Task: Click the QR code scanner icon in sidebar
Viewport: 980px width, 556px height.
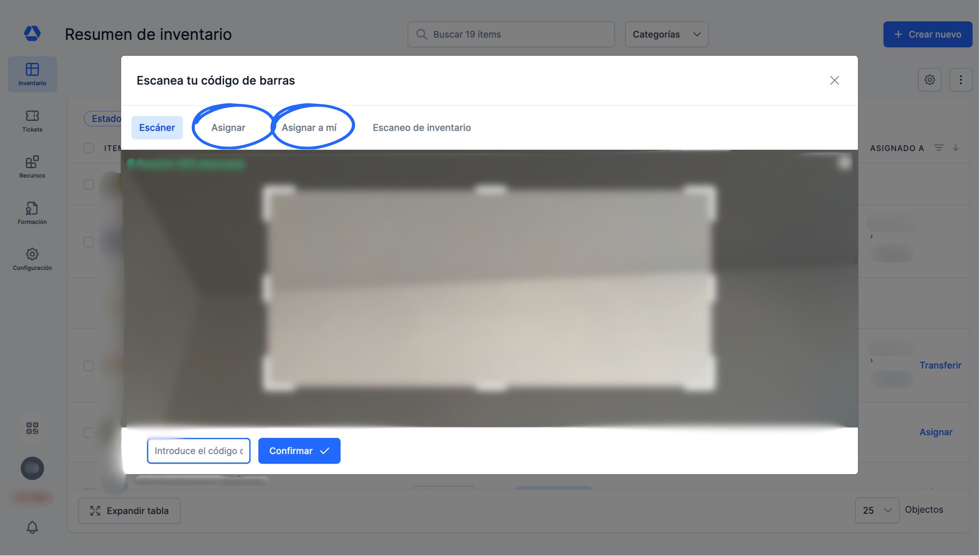Action: point(32,428)
